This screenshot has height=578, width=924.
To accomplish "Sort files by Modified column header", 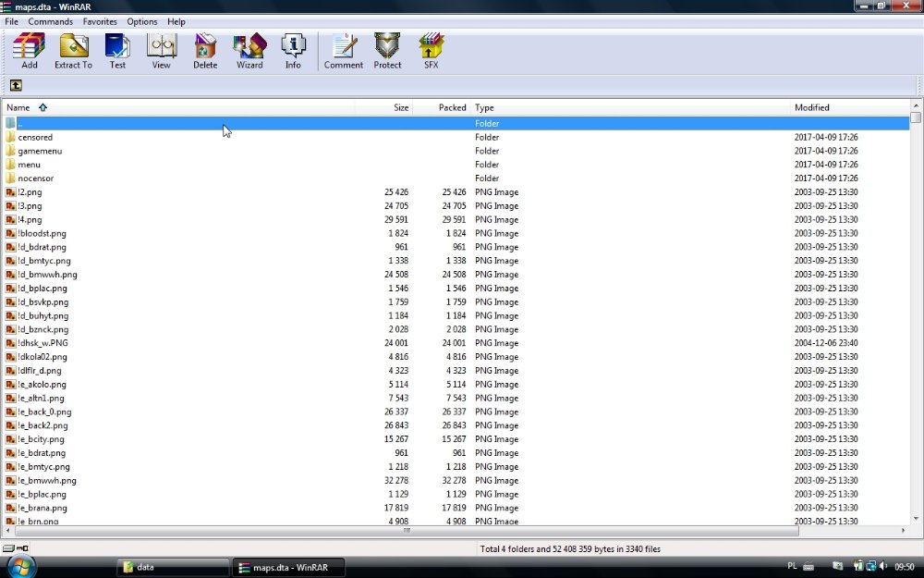I will [x=811, y=107].
